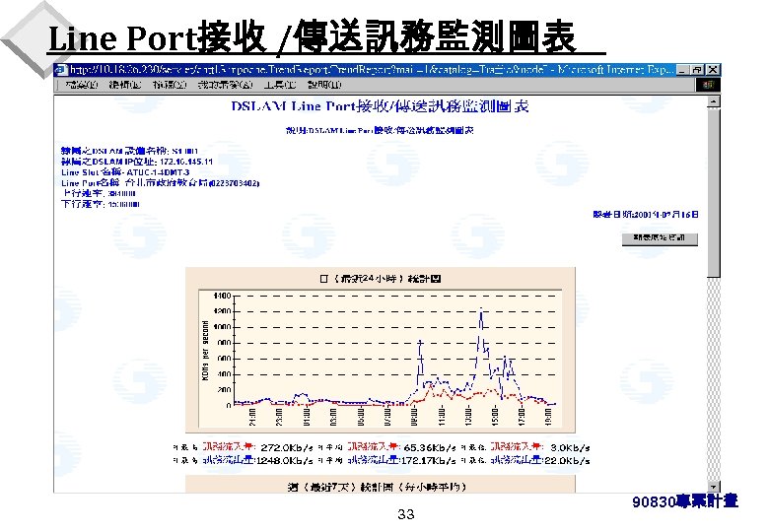Click the 22.0Kb/s minimum outbound value
769x532 pixels.
(568, 460)
